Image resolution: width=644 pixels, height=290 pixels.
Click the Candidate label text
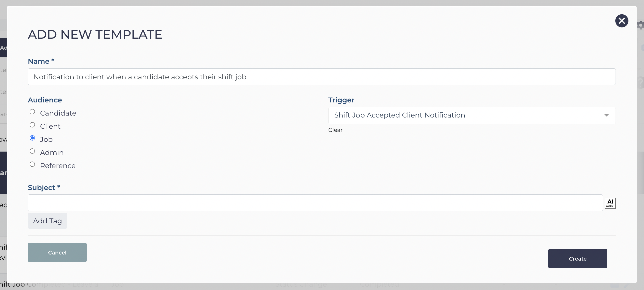[x=58, y=113]
